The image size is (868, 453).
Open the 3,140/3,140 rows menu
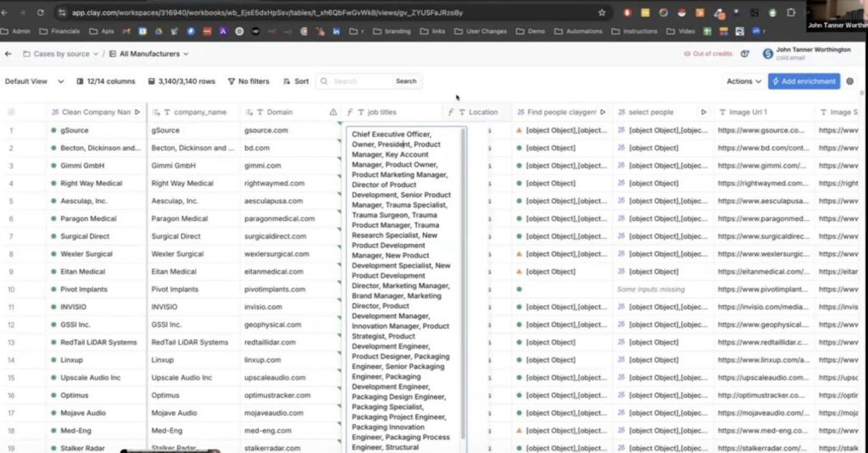[x=181, y=81]
